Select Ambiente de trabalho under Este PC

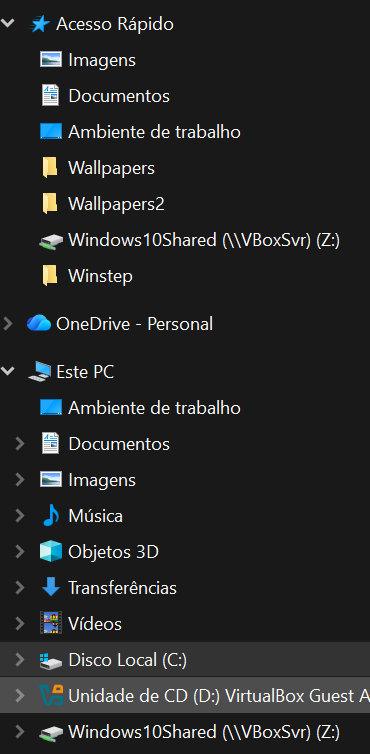click(154, 408)
